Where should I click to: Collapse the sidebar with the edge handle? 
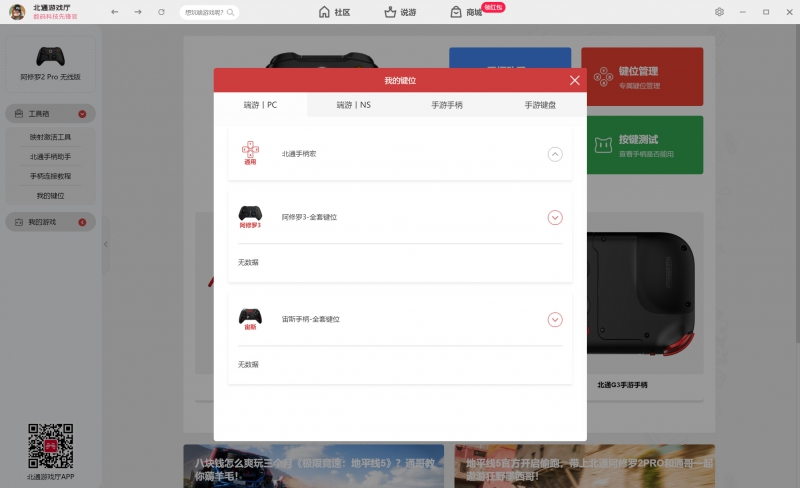pos(106,245)
